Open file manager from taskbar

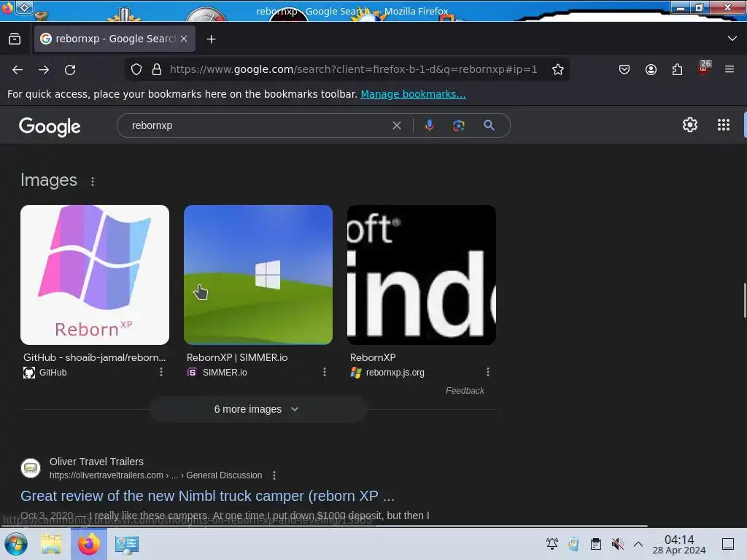pos(51,544)
